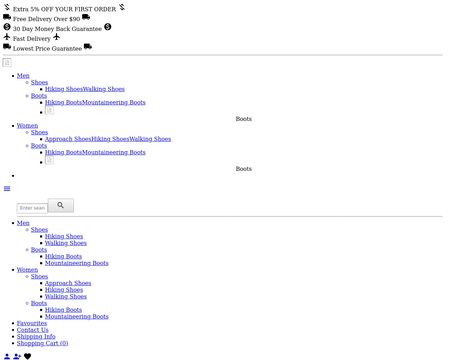Open Men's Mountaineering Boots link above the search field
The width and height of the screenshot is (450, 360).
(x=114, y=102)
